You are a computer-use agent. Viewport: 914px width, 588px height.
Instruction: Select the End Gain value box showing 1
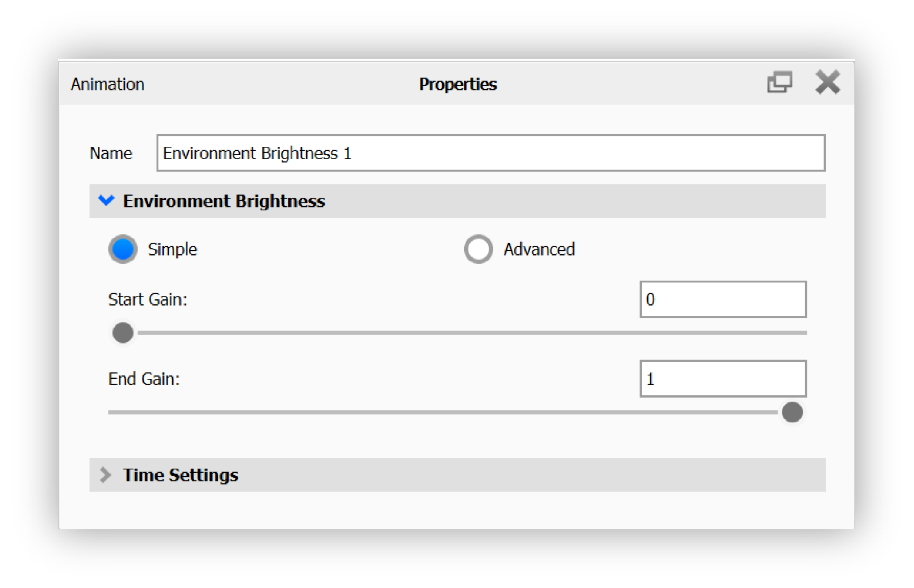pos(723,379)
